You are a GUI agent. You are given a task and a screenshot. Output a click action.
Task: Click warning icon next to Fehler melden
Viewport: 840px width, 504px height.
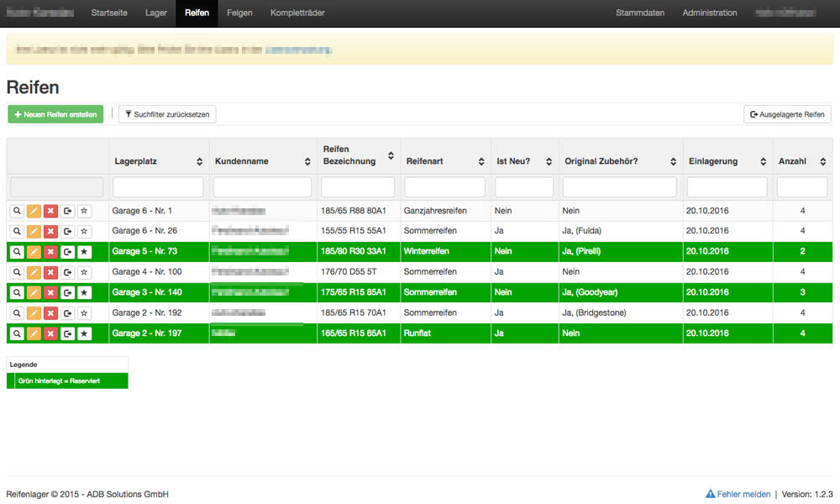(x=710, y=495)
